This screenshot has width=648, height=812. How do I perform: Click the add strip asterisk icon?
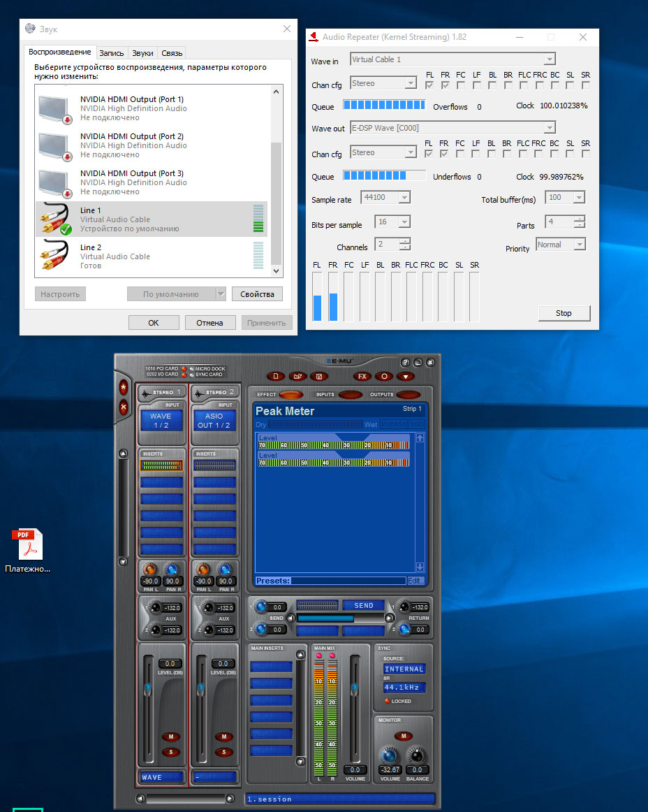(124, 387)
